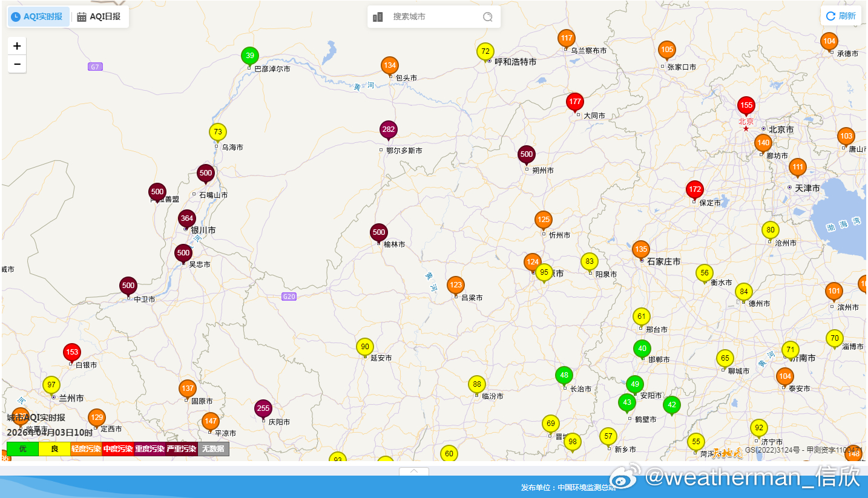Click the magnifier search icon
The width and height of the screenshot is (868, 498).
[487, 17]
